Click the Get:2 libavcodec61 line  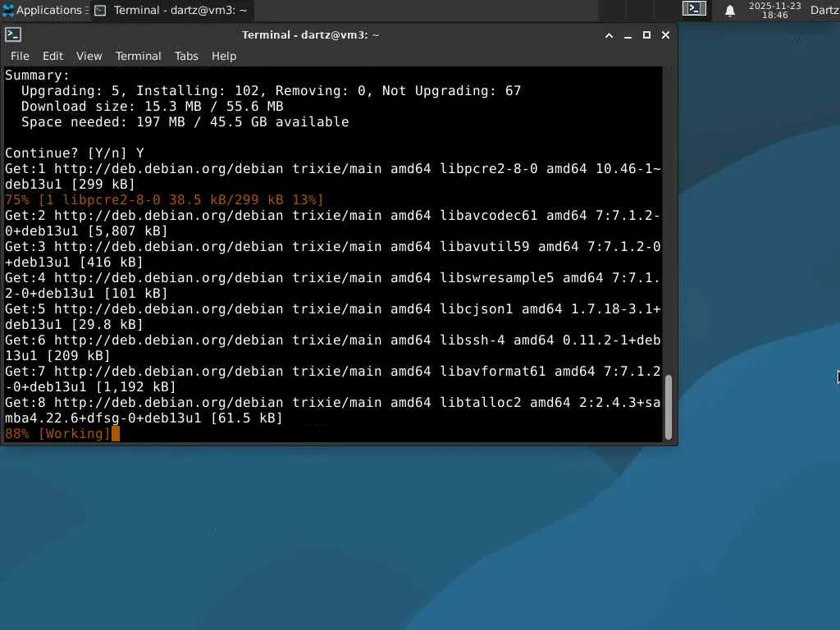coord(333,223)
